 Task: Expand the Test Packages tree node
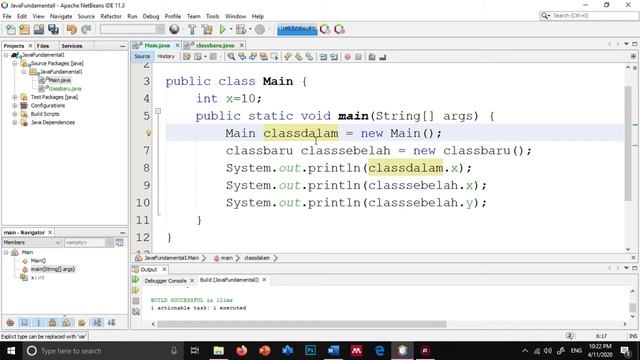click(x=15, y=97)
